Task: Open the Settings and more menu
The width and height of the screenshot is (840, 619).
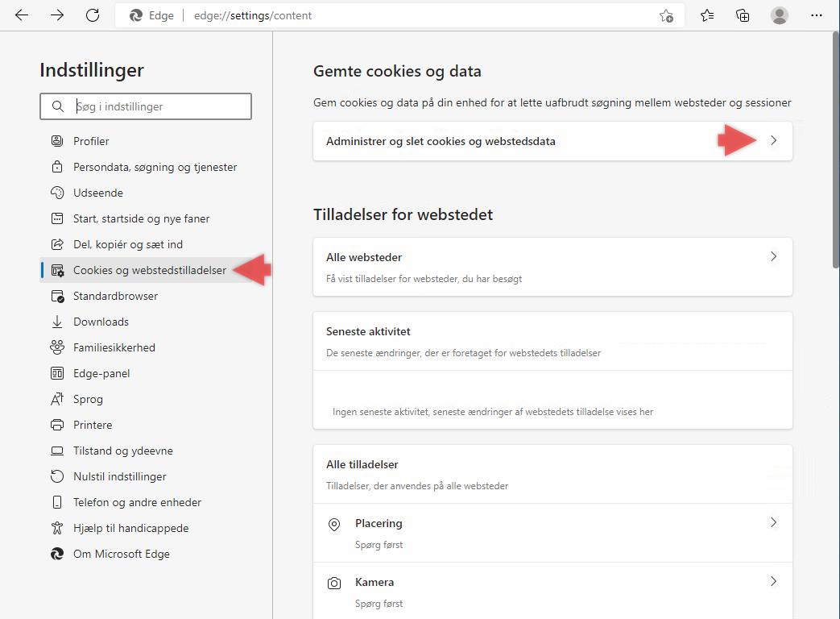Action: 817,15
